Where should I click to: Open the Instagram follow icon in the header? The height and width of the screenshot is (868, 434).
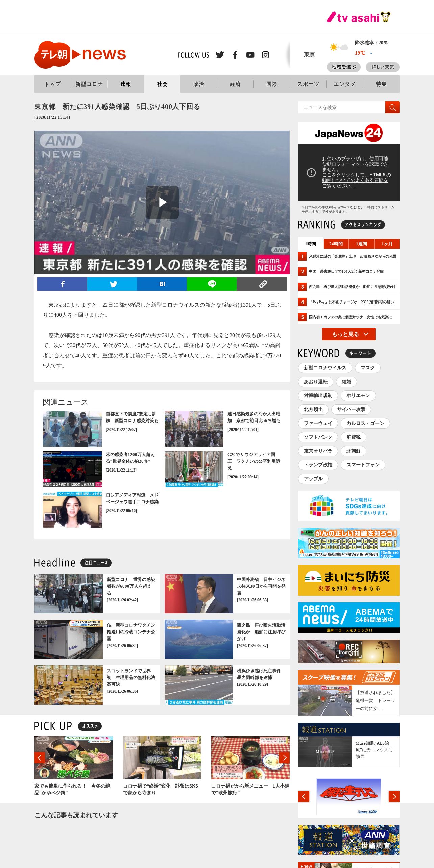pos(266,55)
